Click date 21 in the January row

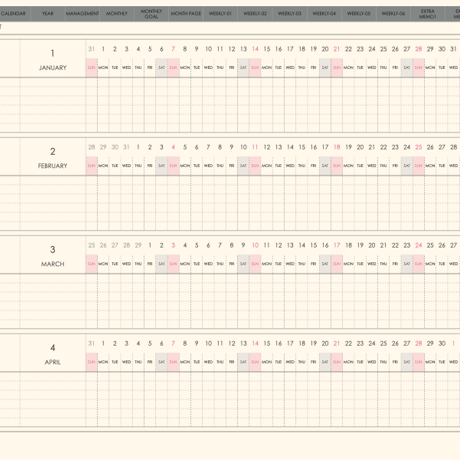click(337, 49)
